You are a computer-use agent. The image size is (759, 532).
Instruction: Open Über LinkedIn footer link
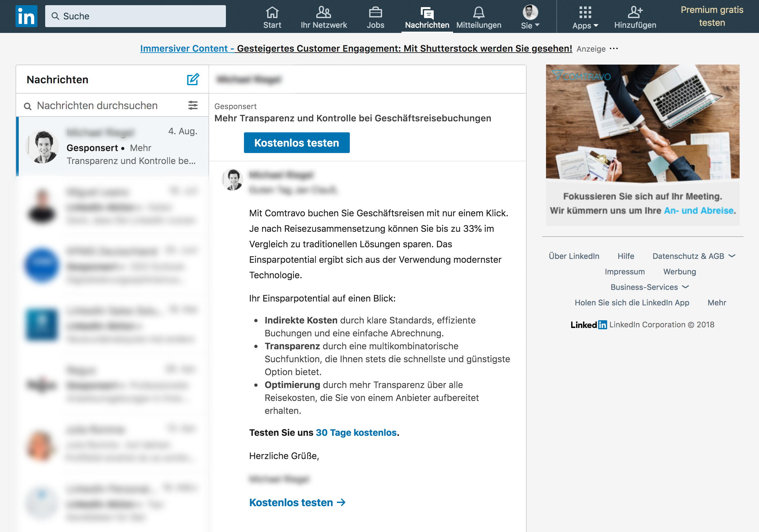click(x=574, y=256)
